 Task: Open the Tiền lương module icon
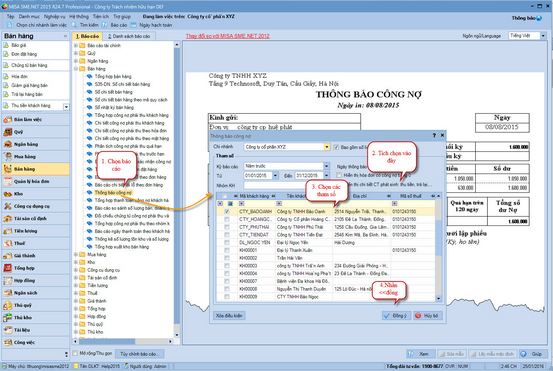click(x=8, y=231)
